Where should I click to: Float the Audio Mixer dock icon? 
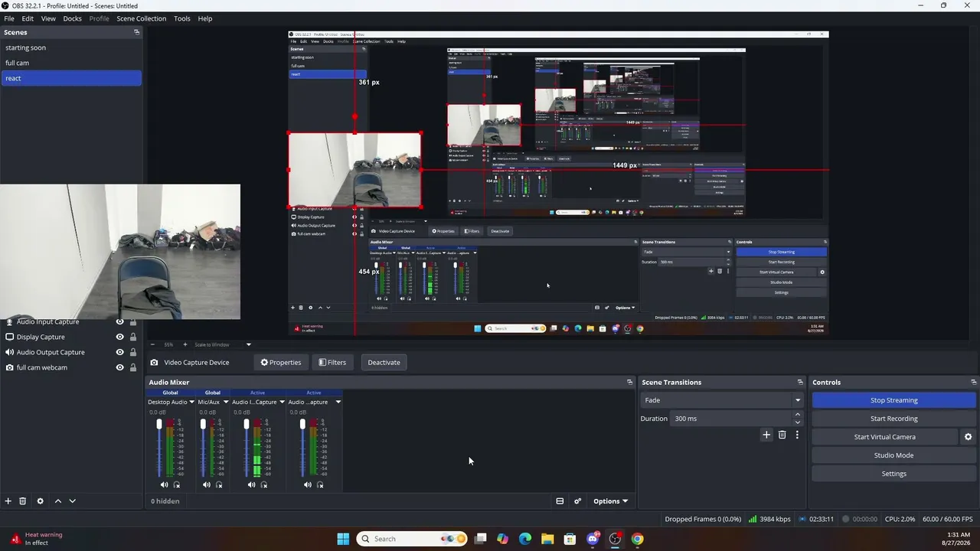click(629, 382)
